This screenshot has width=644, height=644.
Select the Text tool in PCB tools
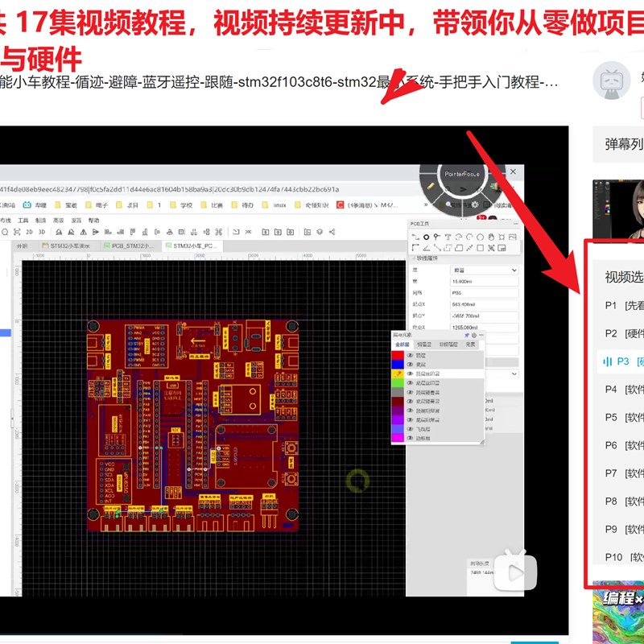tap(448, 237)
